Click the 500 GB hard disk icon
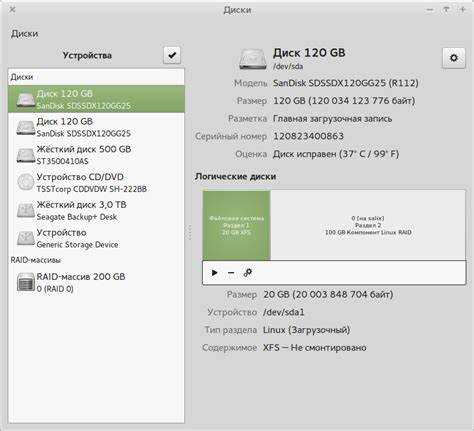Viewport: 474px width, 431px height. pyautogui.click(x=26, y=155)
